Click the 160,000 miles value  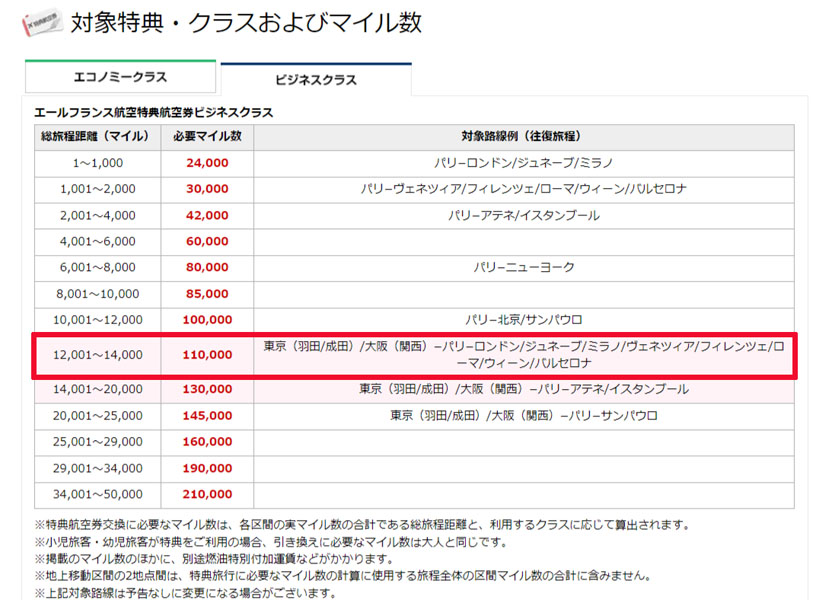point(207,442)
